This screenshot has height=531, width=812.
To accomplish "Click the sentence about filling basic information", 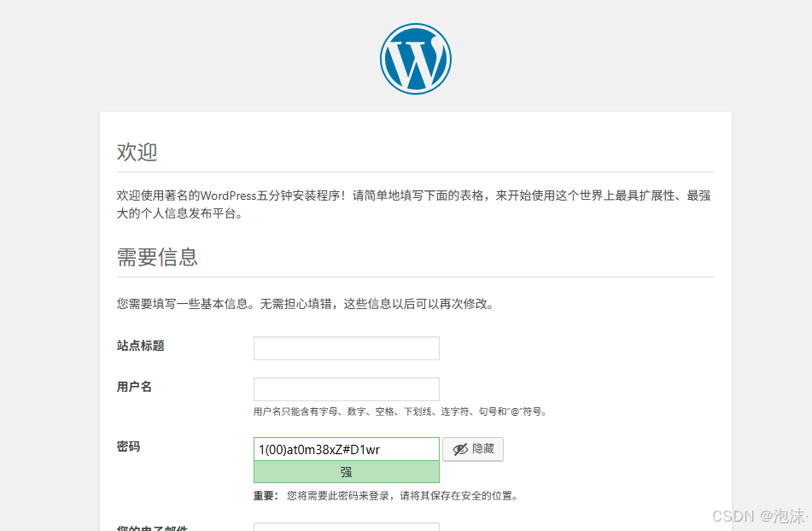I will [x=306, y=304].
